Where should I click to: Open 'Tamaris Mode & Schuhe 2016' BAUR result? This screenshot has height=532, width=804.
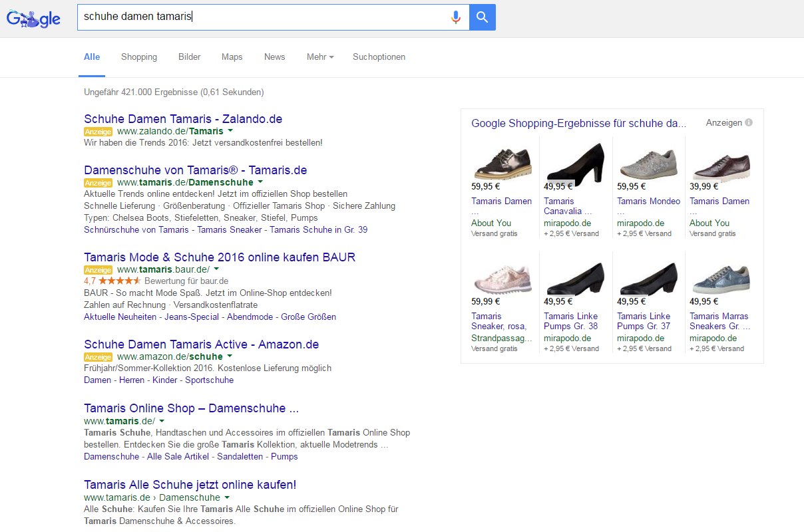pyautogui.click(x=220, y=257)
